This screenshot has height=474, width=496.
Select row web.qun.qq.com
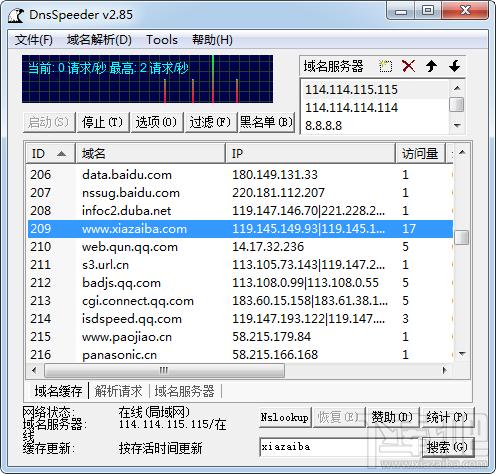(240, 247)
